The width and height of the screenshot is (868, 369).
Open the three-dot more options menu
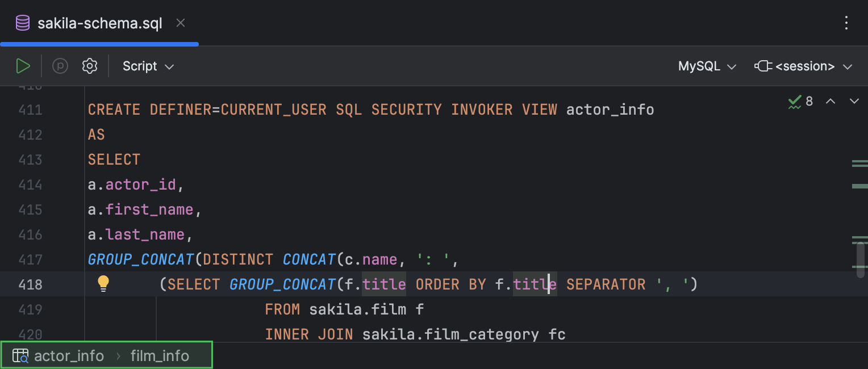click(846, 23)
